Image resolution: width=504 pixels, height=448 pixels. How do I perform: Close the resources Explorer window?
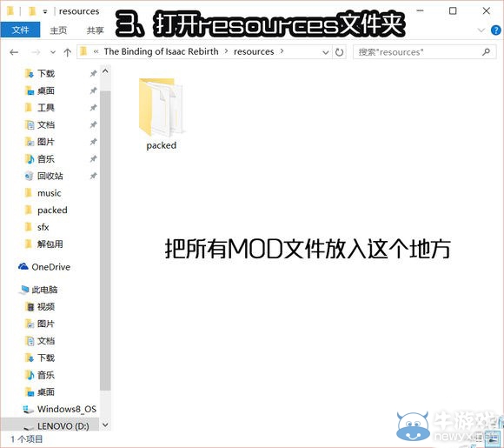pyautogui.click(x=487, y=11)
